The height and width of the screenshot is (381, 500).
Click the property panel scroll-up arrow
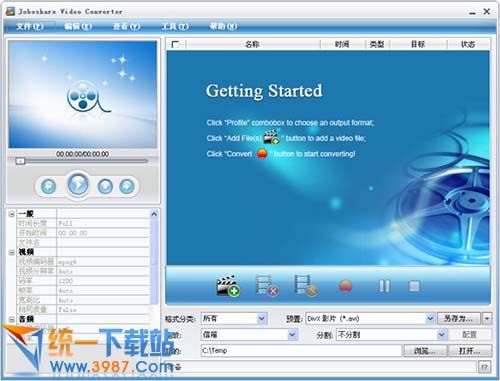[x=154, y=214]
